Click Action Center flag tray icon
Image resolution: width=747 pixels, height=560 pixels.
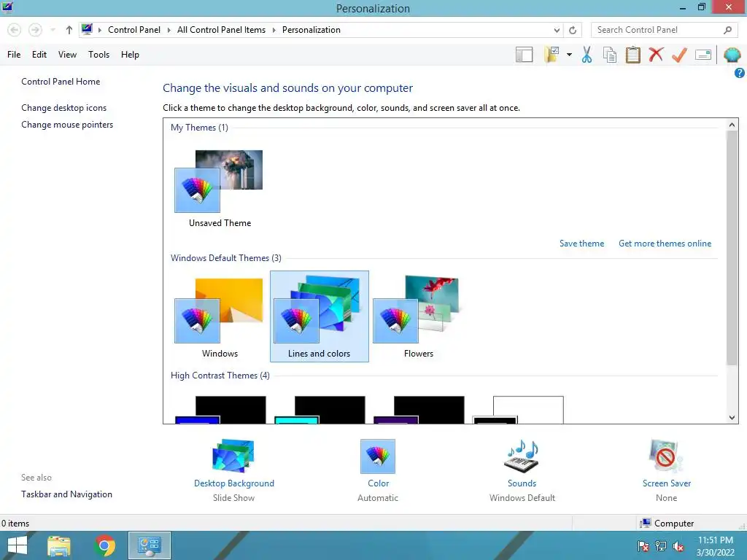643,546
